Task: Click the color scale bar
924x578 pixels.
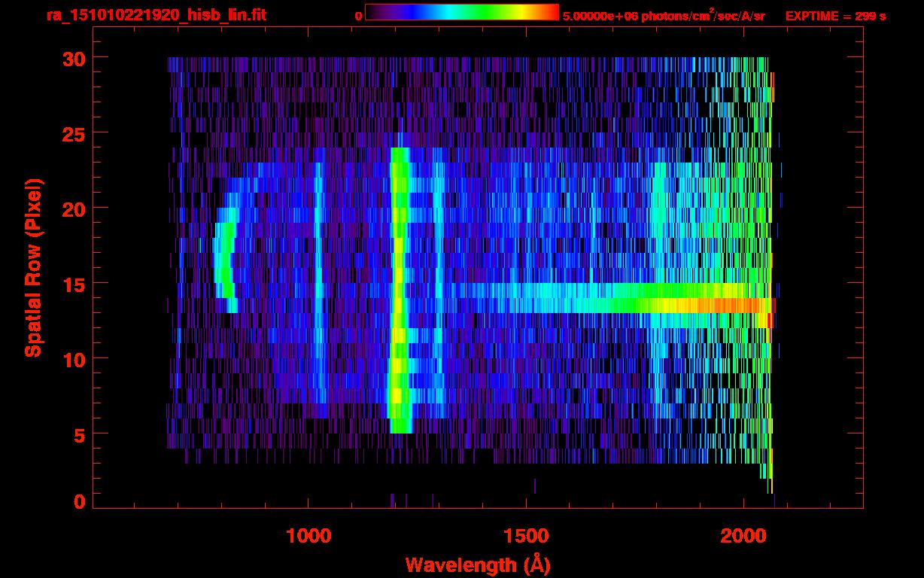Action: 461,12
